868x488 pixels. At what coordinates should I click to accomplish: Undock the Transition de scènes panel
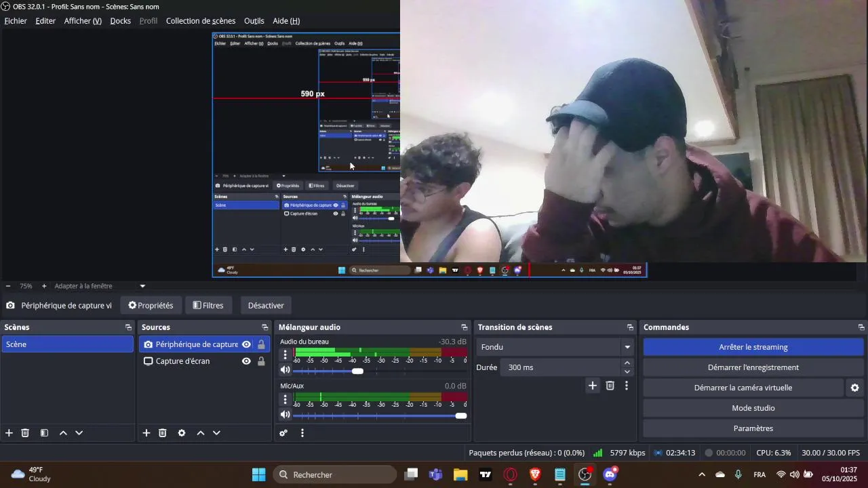630,327
